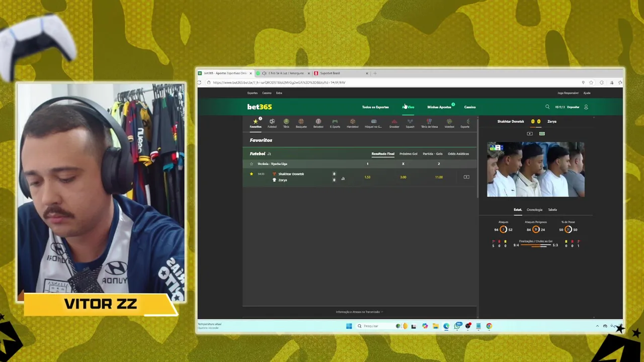Switch to the Cronologia tab
The width and height of the screenshot is (644, 362).
point(534,210)
